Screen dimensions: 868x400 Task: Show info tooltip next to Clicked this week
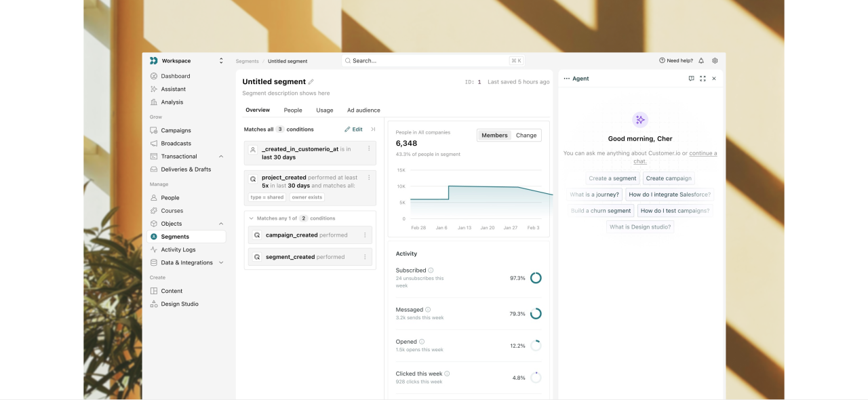pos(447,374)
